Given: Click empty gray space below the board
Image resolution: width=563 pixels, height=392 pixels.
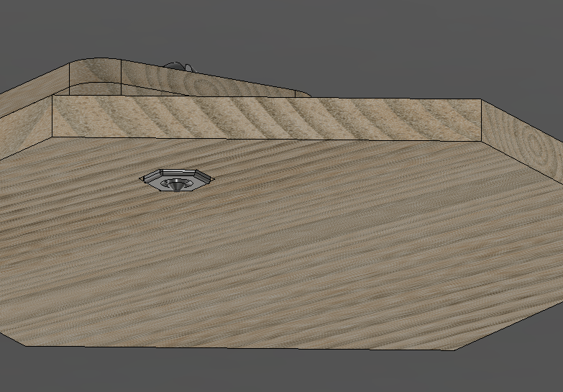Looking at the screenshot, I should (288, 374).
